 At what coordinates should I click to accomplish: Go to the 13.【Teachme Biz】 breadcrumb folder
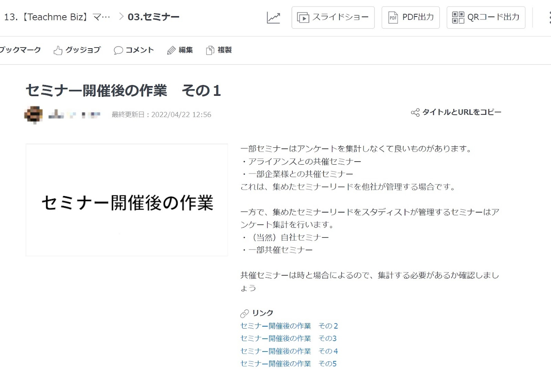(57, 17)
